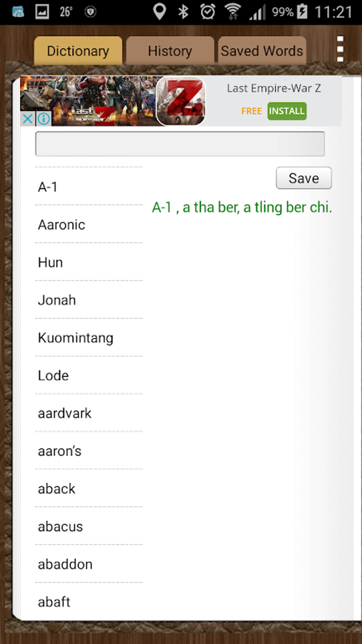Switch to the History tab

(170, 50)
